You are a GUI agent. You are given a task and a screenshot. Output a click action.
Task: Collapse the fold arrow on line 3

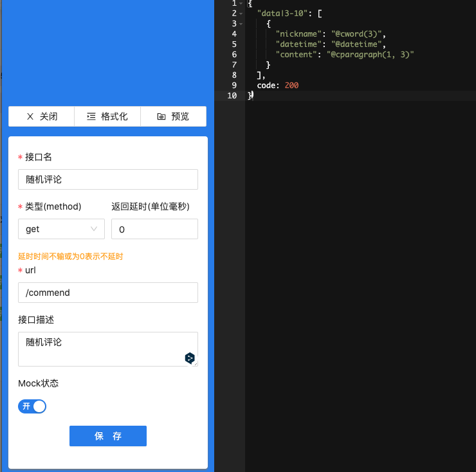(241, 24)
